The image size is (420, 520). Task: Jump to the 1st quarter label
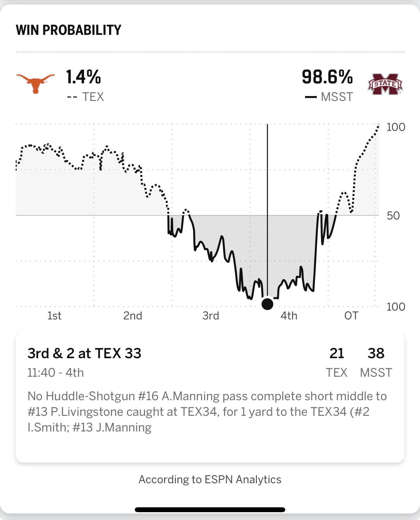coord(54,316)
